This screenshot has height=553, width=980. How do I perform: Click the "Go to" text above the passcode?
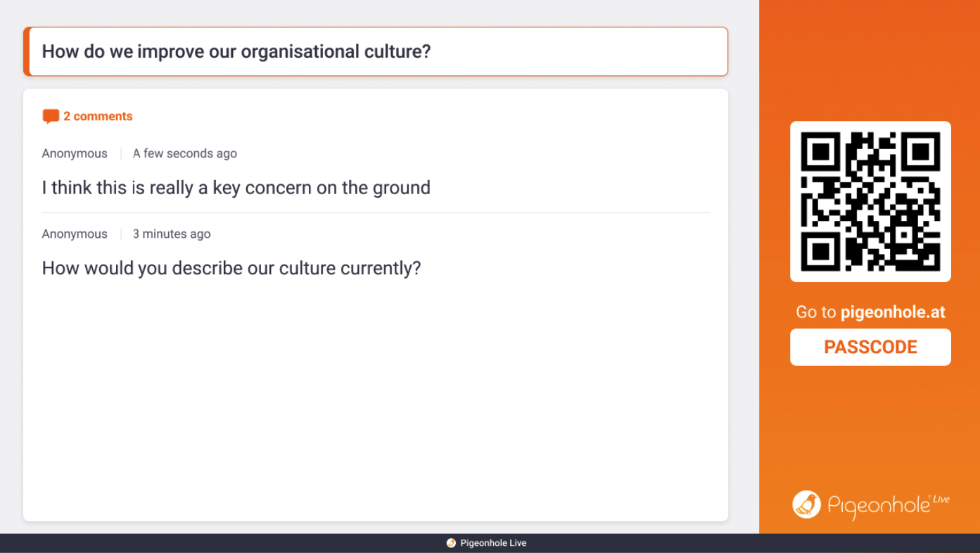point(816,312)
